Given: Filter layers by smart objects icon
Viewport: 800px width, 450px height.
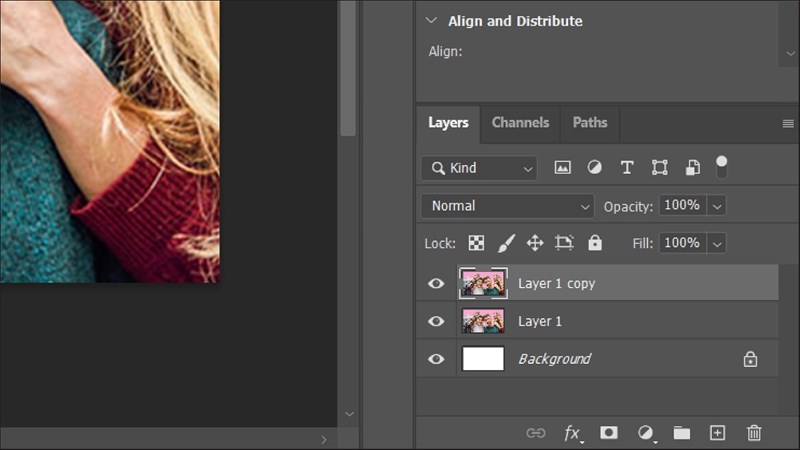Looking at the screenshot, I should 692,167.
